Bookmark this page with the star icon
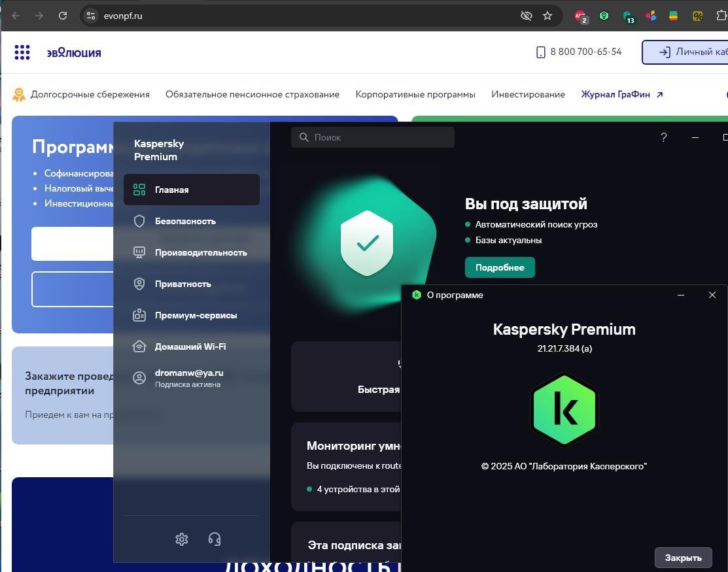 (547, 16)
